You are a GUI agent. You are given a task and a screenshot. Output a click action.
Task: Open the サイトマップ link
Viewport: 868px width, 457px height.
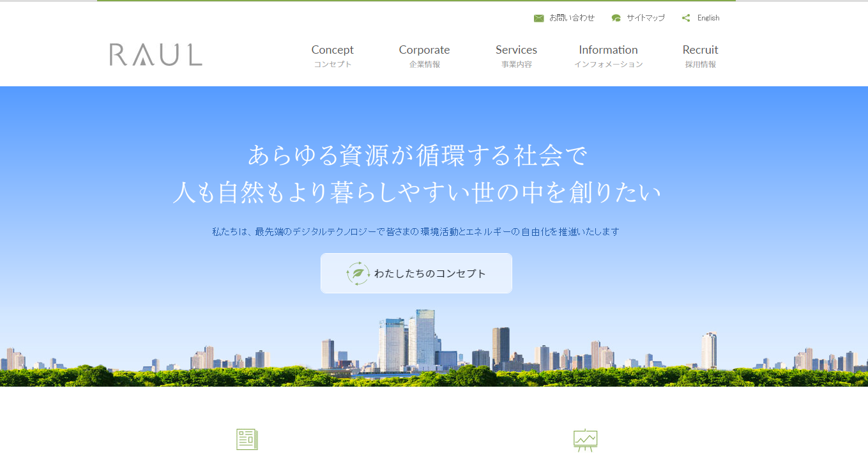pos(645,18)
